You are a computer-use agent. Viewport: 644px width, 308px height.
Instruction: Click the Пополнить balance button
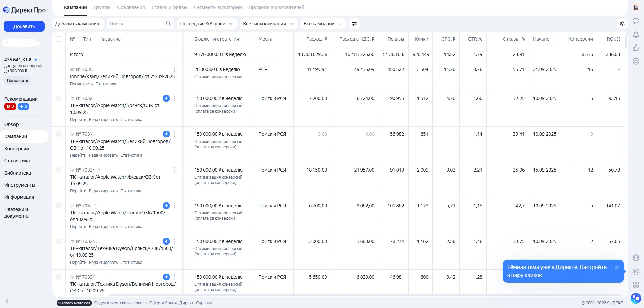[18, 81]
